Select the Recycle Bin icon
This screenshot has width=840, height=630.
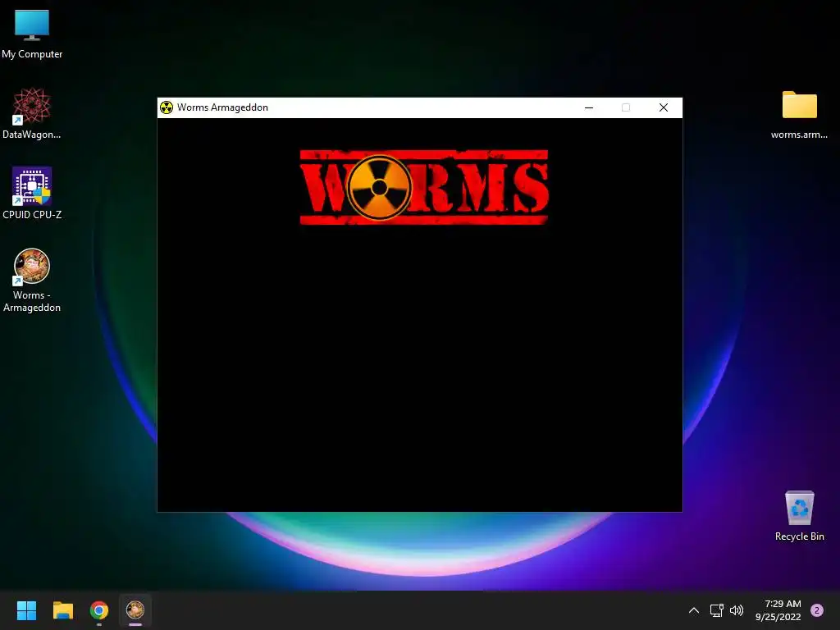point(799,516)
